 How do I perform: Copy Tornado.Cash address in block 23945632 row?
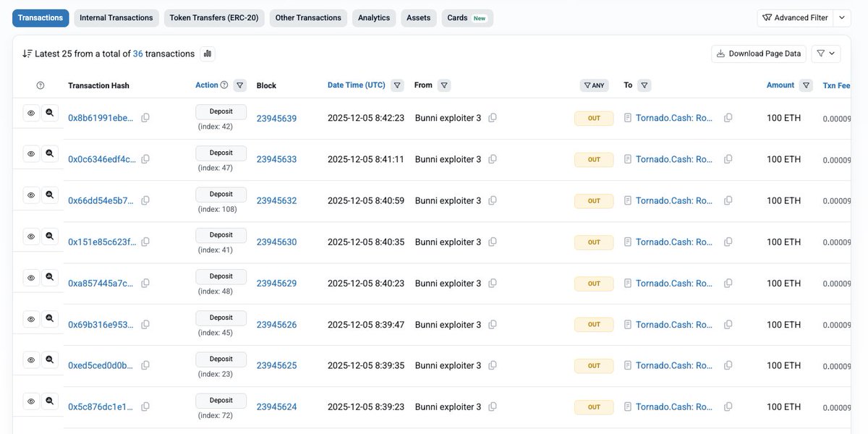728,200
